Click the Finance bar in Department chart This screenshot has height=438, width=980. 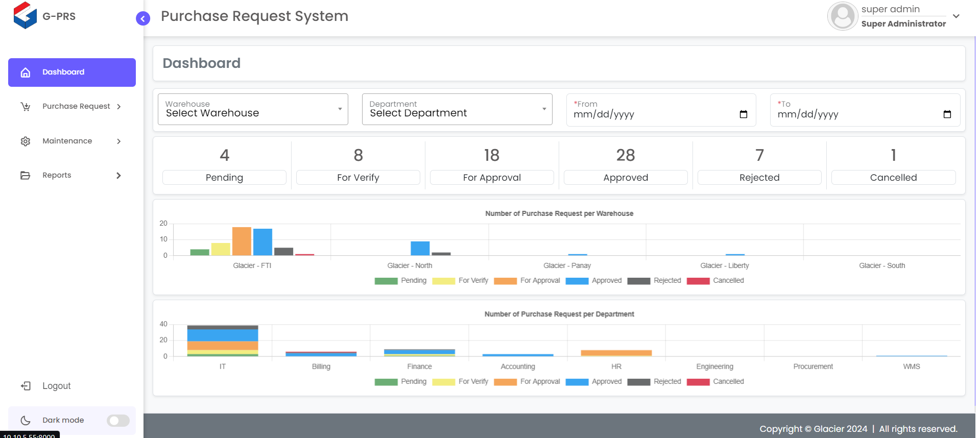(x=419, y=353)
